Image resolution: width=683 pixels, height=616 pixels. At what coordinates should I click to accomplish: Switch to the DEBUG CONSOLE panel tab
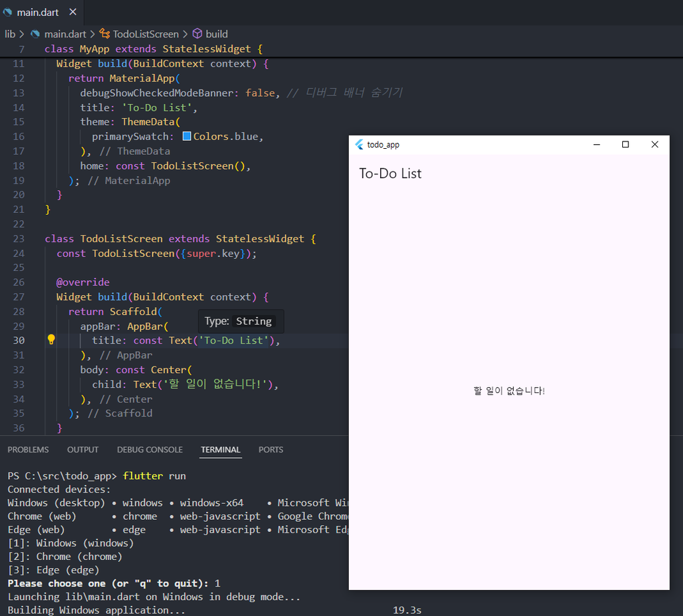coord(150,449)
